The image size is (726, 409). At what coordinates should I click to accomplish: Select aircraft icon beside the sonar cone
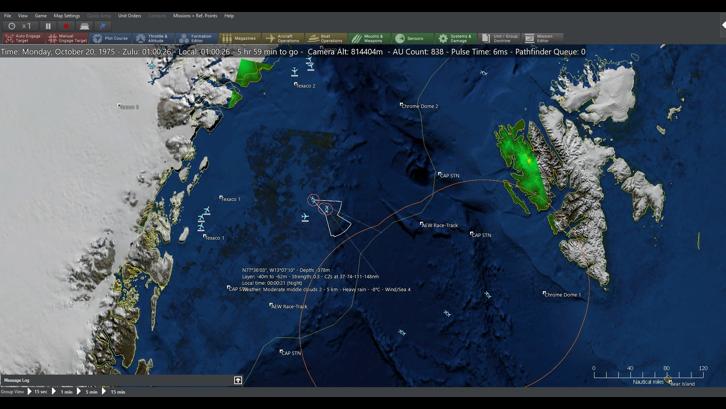(x=305, y=217)
